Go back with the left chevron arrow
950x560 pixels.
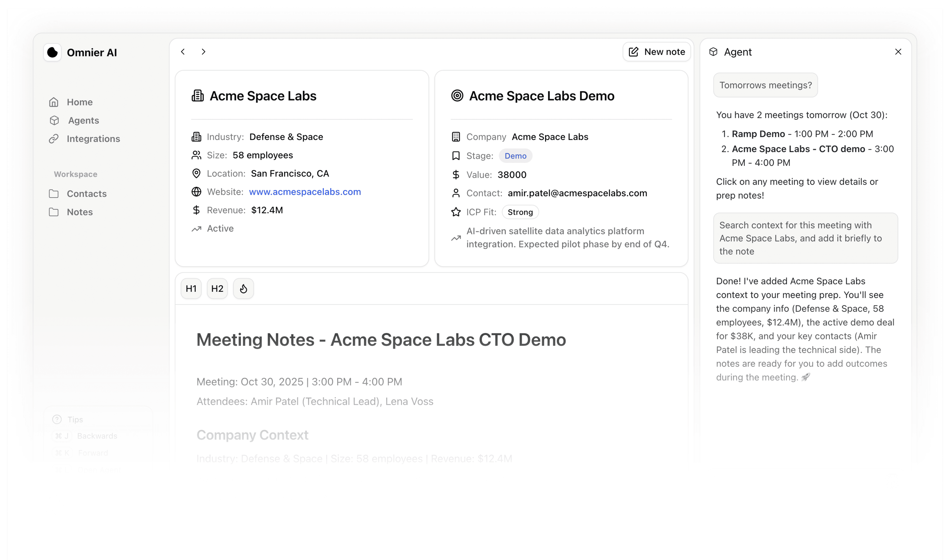tap(183, 52)
